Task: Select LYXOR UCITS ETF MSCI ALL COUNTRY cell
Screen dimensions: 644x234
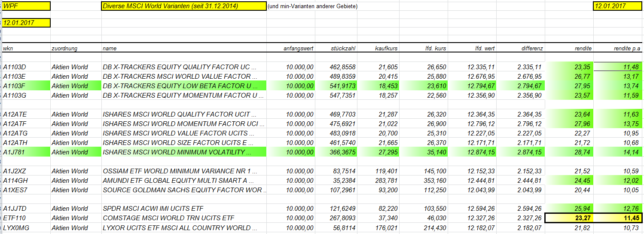Action: pyautogui.click(x=184, y=228)
